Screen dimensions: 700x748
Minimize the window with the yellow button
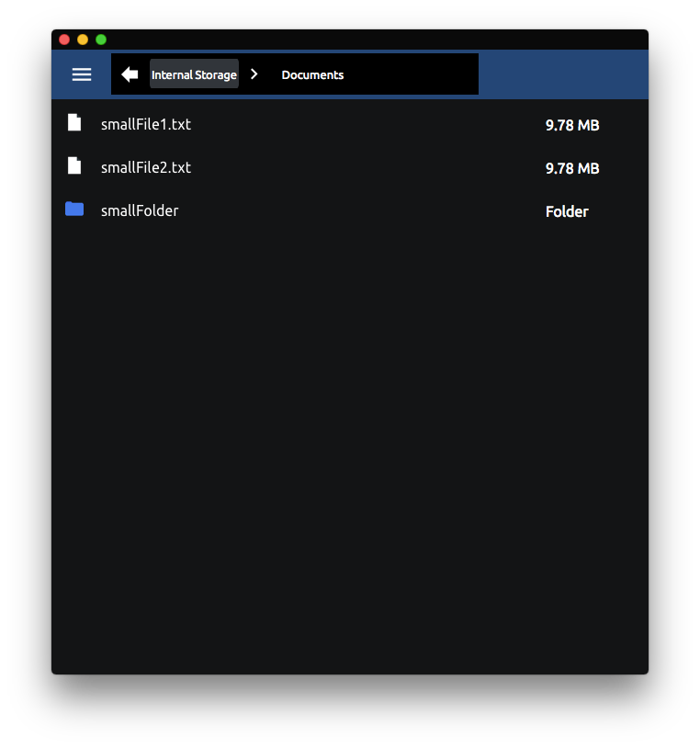83,40
